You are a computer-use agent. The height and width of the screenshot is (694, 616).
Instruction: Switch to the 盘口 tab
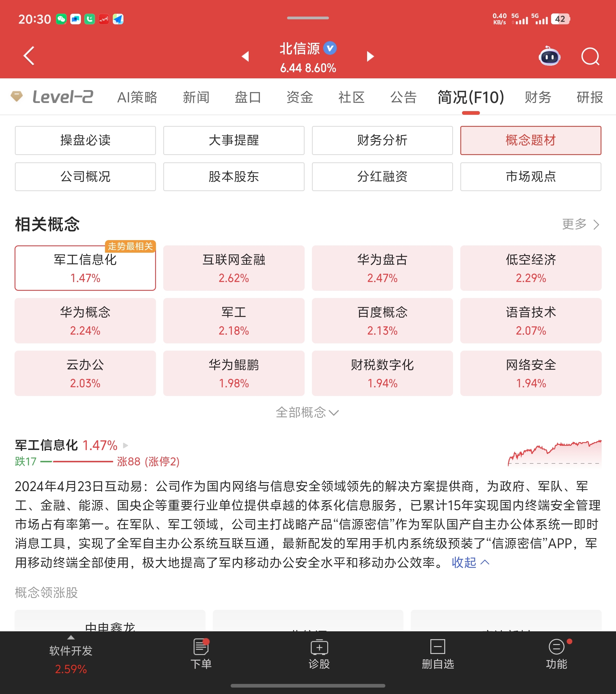(248, 97)
